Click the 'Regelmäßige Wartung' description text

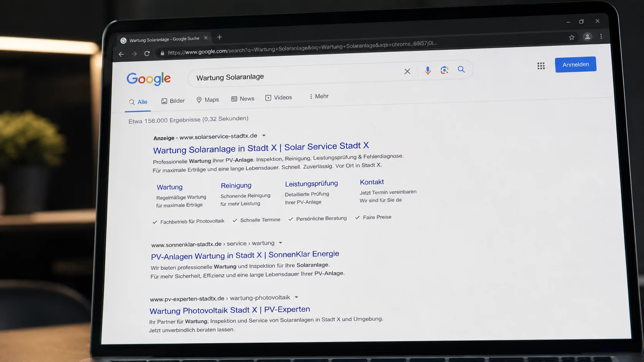tap(181, 197)
